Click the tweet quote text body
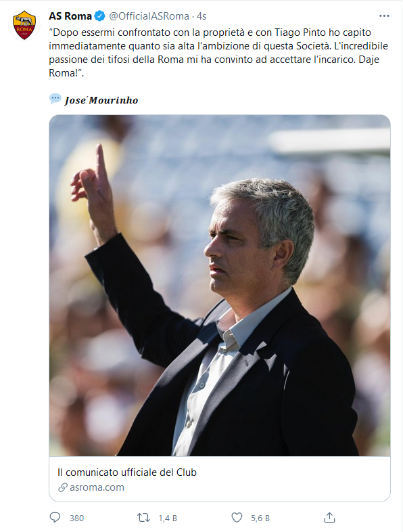 (218, 53)
